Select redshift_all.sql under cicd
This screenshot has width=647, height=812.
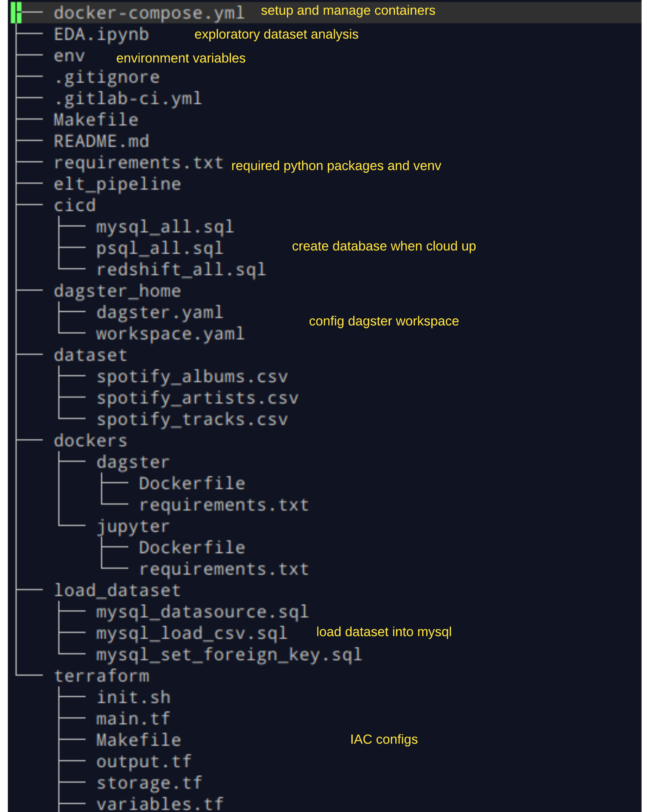tap(181, 270)
